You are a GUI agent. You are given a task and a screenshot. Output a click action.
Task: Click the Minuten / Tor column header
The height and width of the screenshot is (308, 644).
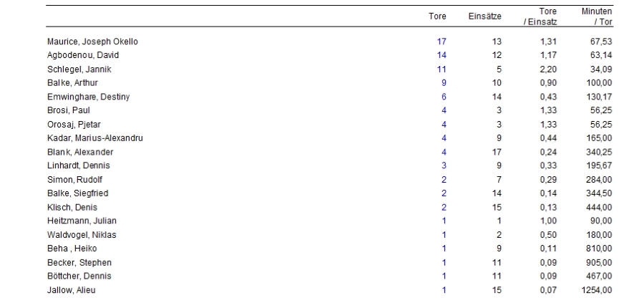(x=597, y=17)
